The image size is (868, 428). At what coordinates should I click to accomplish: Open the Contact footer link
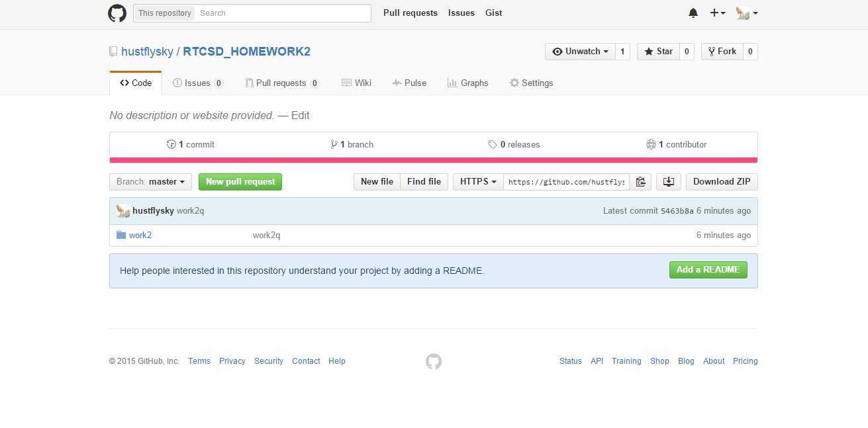[x=306, y=361]
